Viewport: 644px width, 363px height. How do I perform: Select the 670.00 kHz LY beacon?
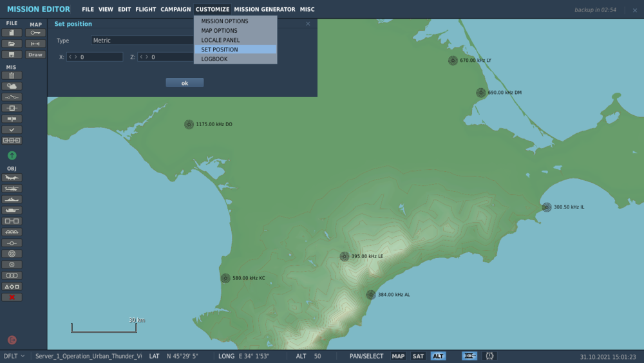(453, 60)
